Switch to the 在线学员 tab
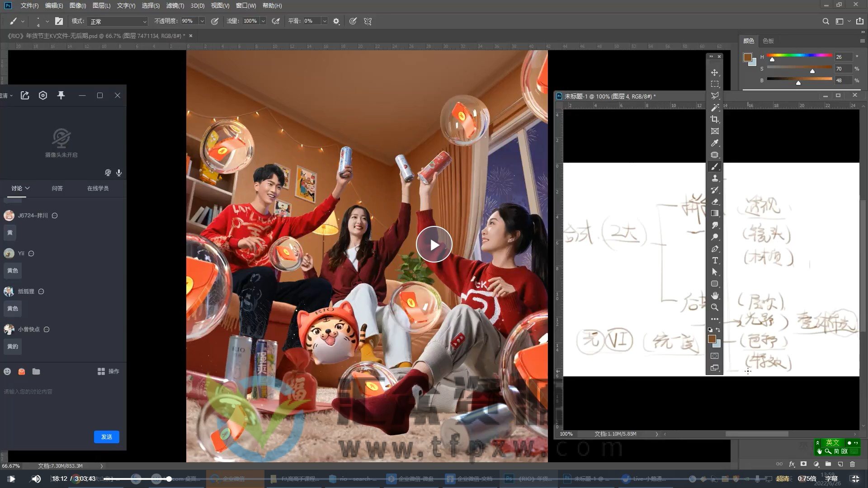This screenshot has height=488, width=868. coord(98,188)
